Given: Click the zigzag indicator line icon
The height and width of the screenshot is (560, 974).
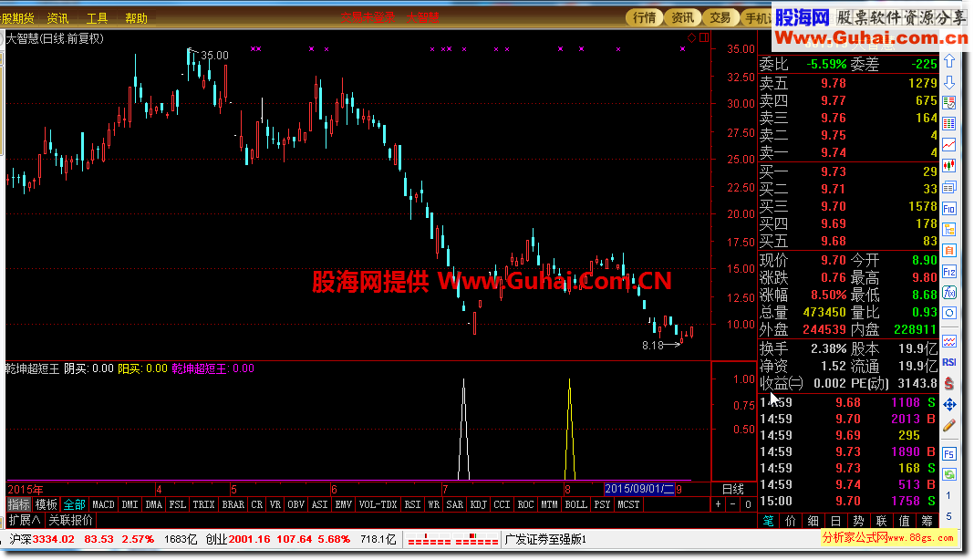Looking at the screenshot, I should [949, 341].
